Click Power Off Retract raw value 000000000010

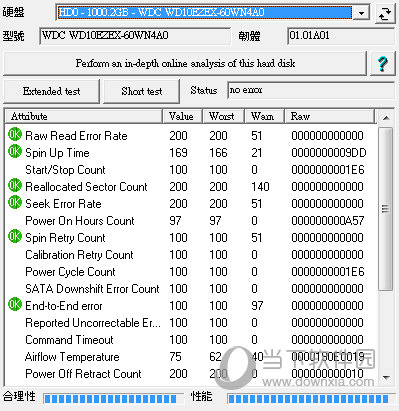(x=327, y=374)
